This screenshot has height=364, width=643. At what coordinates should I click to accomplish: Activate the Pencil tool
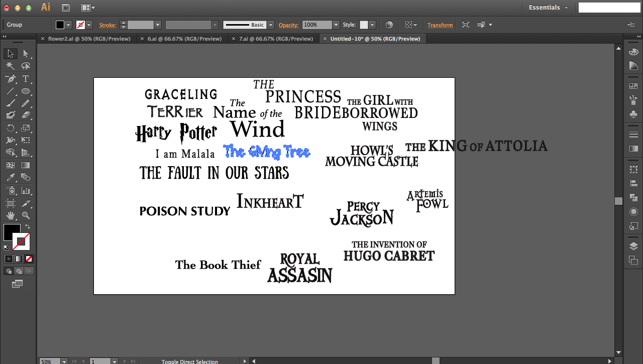coord(26,103)
